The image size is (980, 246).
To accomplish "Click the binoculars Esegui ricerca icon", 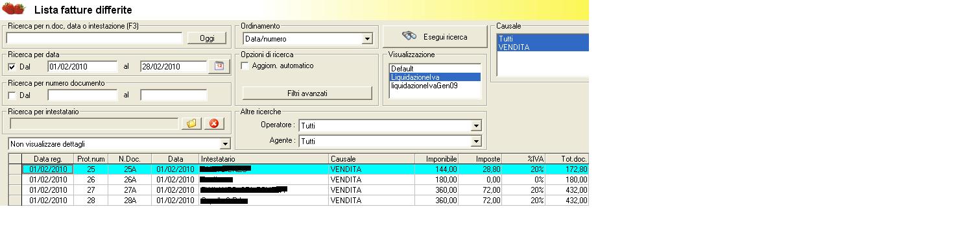I will tap(409, 37).
